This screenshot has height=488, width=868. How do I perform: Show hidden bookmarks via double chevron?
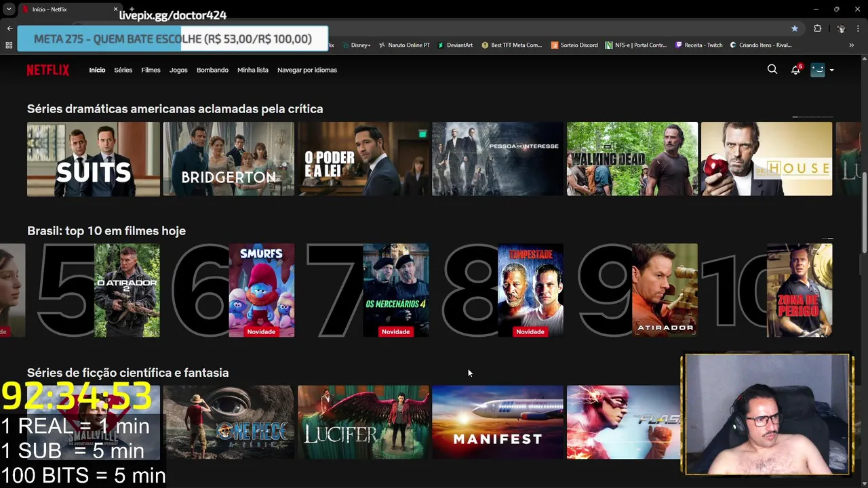pyautogui.click(x=852, y=45)
